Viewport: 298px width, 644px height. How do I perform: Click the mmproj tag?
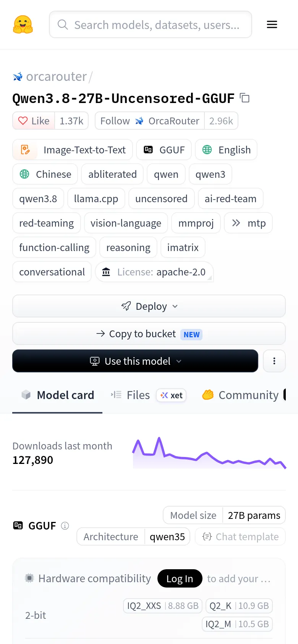[196, 223]
